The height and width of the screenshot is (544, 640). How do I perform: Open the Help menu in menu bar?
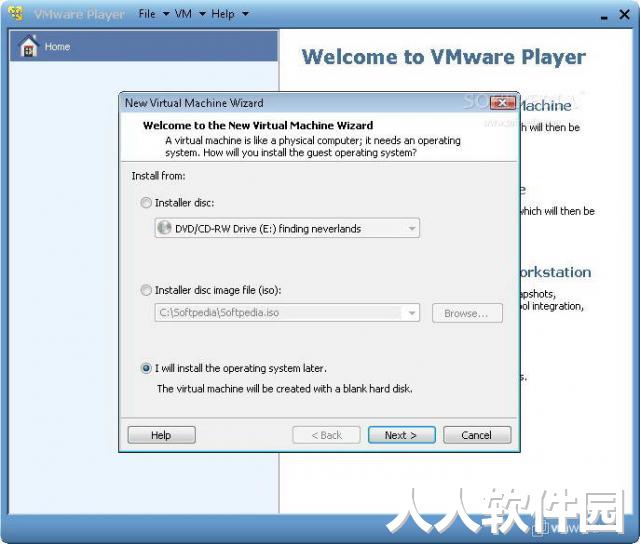[x=230, y=14]
